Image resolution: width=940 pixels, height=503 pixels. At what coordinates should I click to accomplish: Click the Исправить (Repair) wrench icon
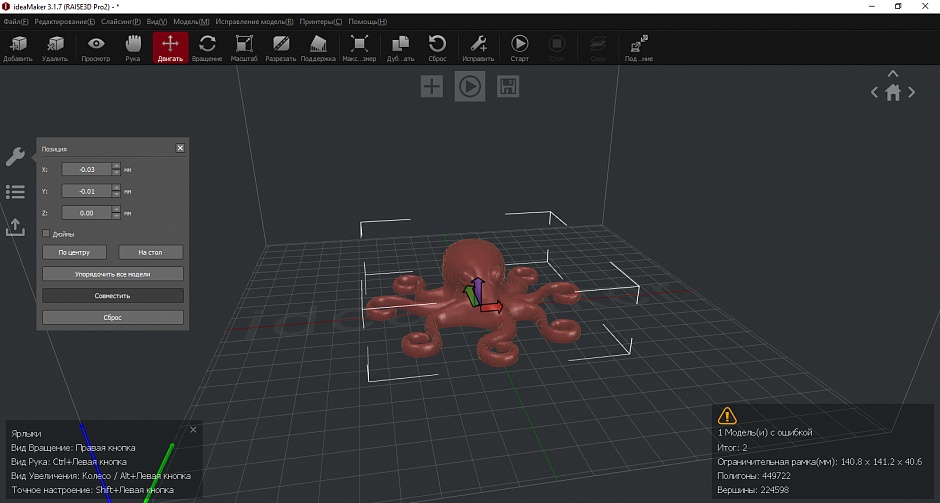[478, 47]
